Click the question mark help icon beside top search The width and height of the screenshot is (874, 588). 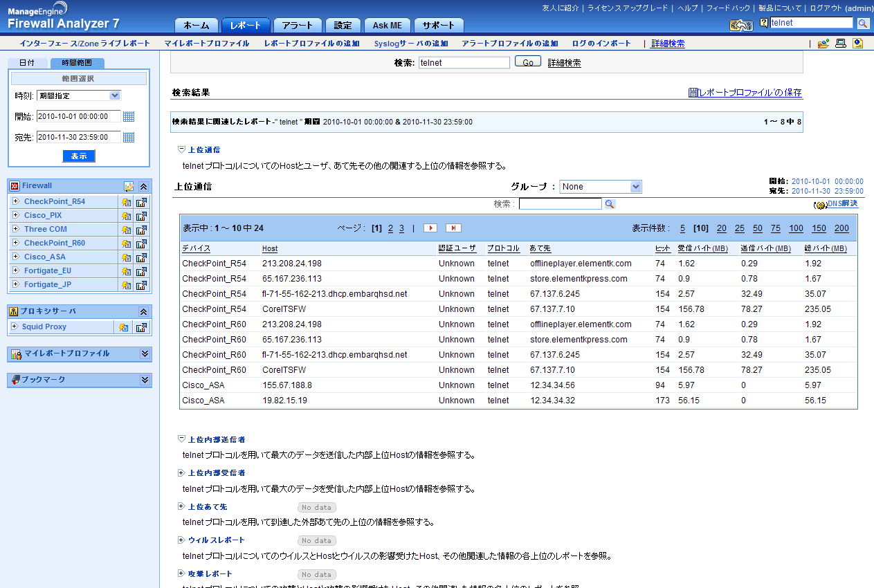(x=764, y=23)
